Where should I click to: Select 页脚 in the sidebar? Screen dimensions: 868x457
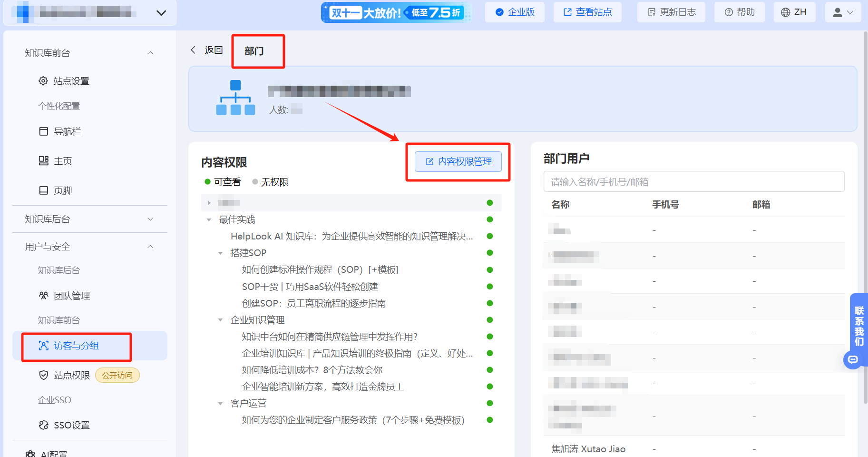point(63,190)
